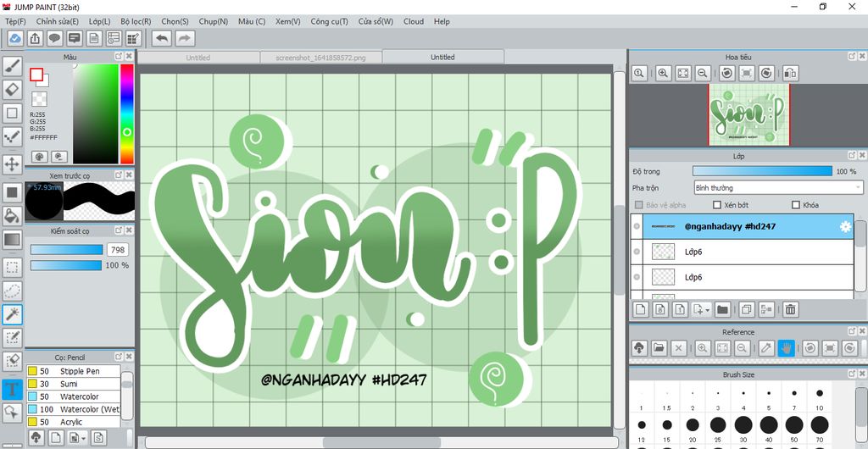Click the vertical hue spectrum bar

(127, 114)
